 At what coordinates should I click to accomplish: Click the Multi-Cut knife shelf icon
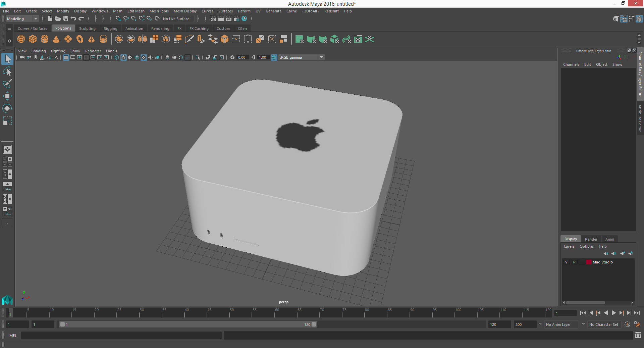[x=190, y=39]
